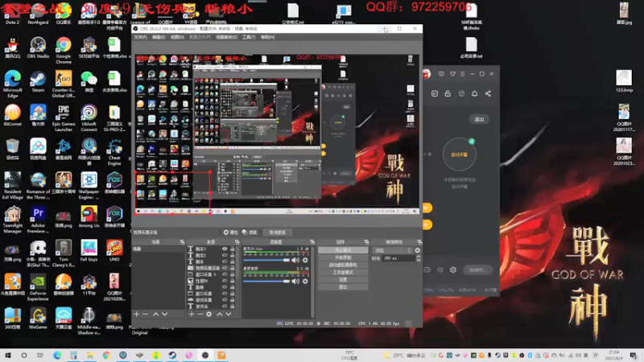The image size is (644, 362).
Task: Pop out the 来源 sources dock
Action: [237, 242]
